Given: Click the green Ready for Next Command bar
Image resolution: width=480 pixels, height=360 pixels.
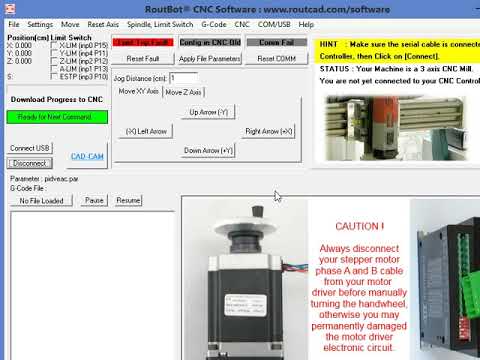Looking at the screenshot, I should pos(57,117).
